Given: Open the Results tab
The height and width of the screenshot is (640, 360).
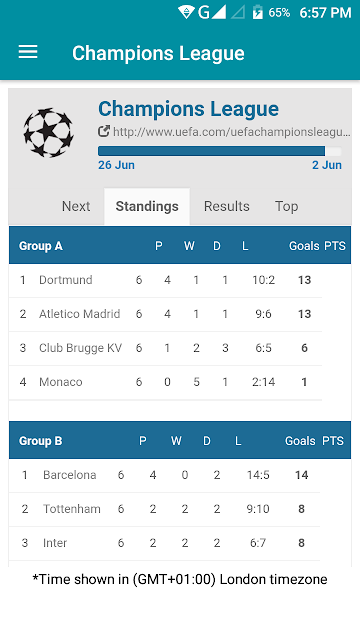Looking at the screenshot, I should click(x=227, y=206).
